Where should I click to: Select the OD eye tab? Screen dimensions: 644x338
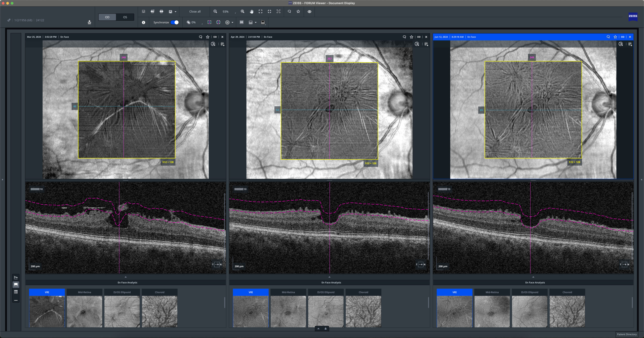pos(107,17)
